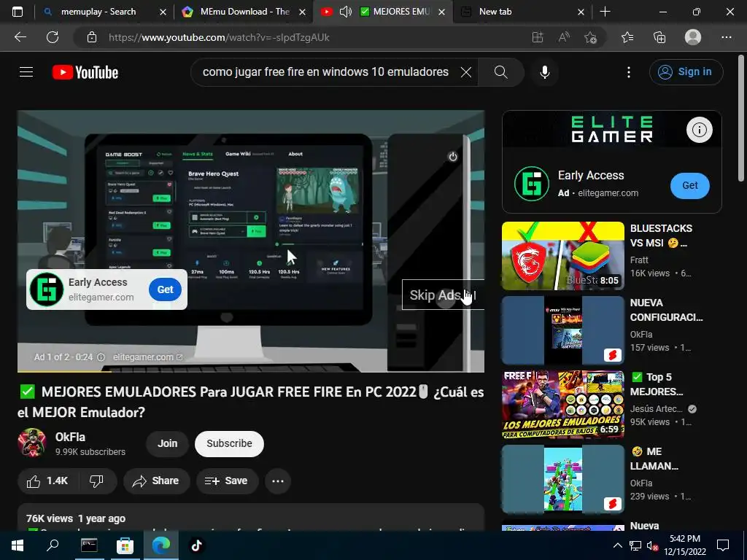Open Edge Favorites list

(x=627, y=37)
